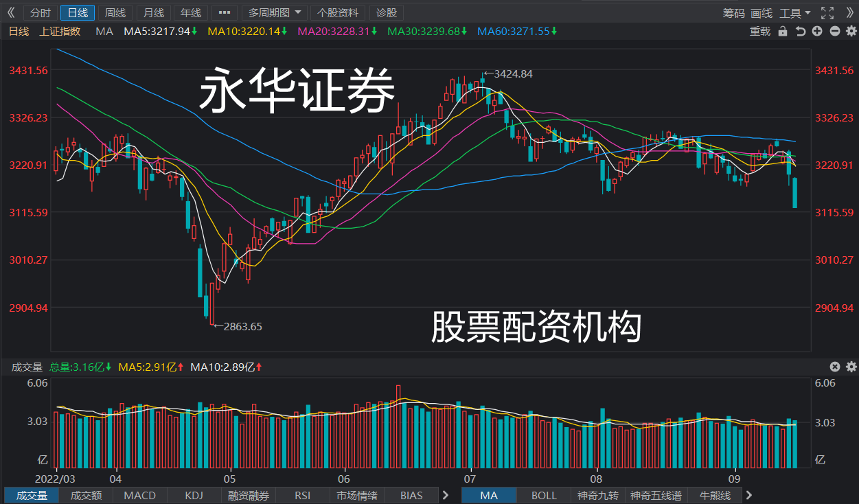Collapse left panel with double chevron

pos(10,13)
